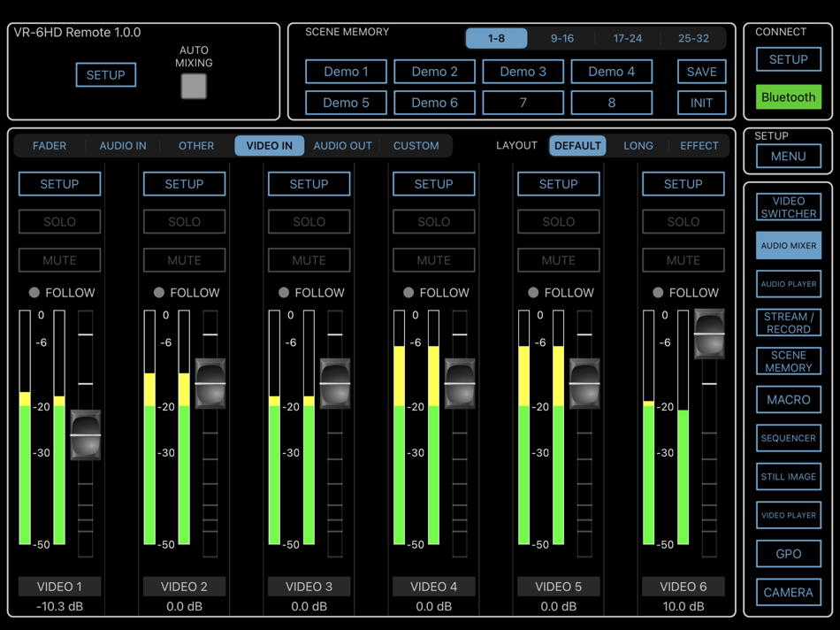The width and height of the screenshot is (840, 630).
Task: Toggle FOLLOW indicator for VIDEO 3
Action: 284,292
